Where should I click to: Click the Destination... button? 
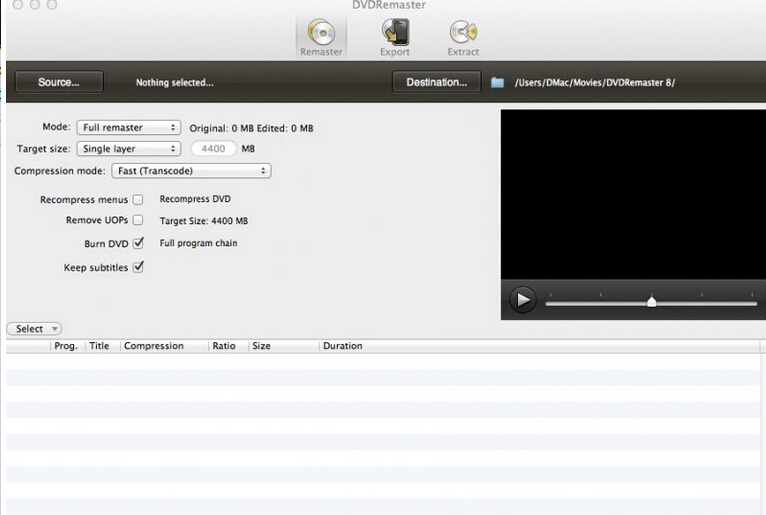pyautogui.click(x=436, y=82)
